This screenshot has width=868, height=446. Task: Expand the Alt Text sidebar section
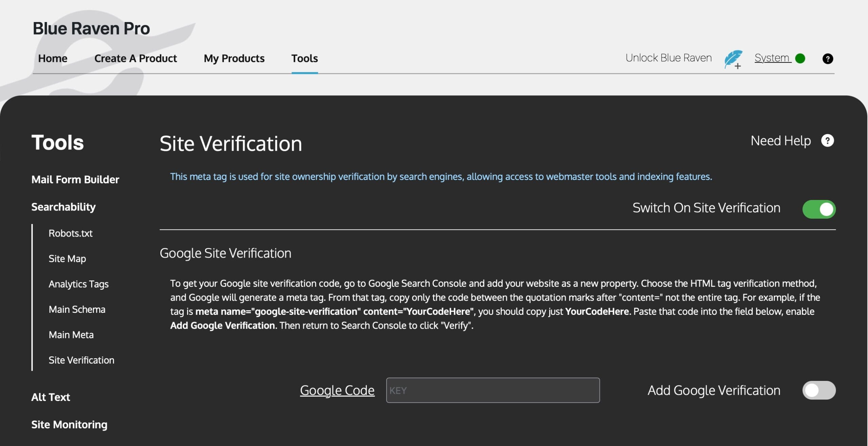[51, 397]
